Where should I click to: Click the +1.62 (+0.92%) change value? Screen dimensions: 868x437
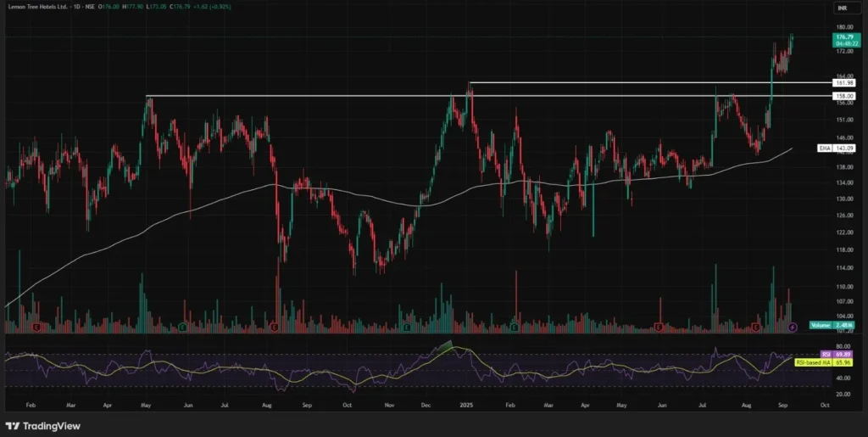coord(211,7)
